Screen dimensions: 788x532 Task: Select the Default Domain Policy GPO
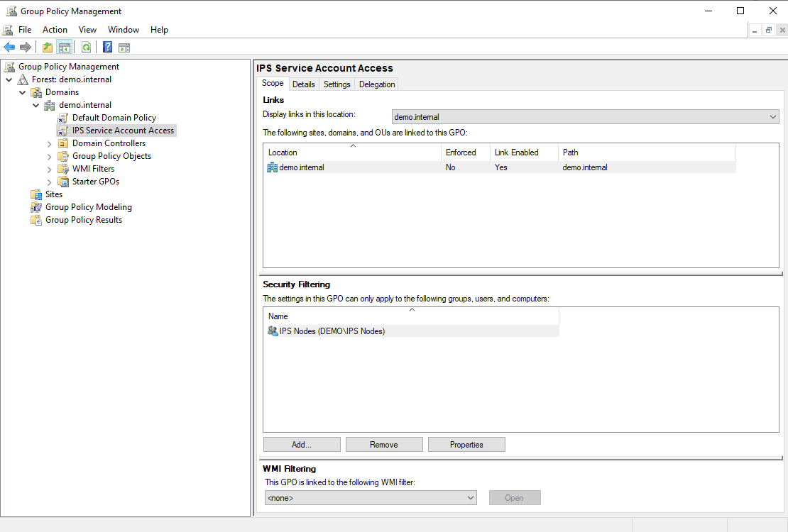tap(113, 117)
